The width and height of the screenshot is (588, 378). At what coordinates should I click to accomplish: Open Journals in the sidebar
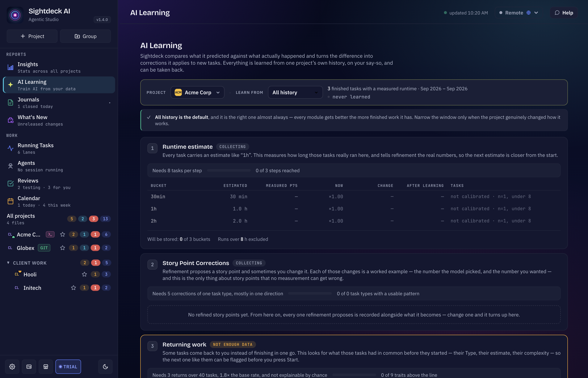coord(59,103)
